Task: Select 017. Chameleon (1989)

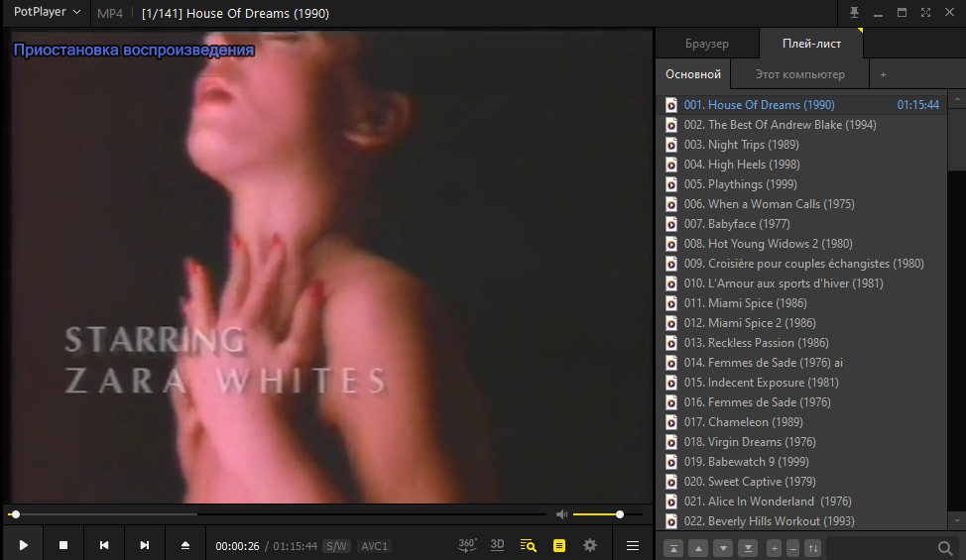Action: click(802, 421)
